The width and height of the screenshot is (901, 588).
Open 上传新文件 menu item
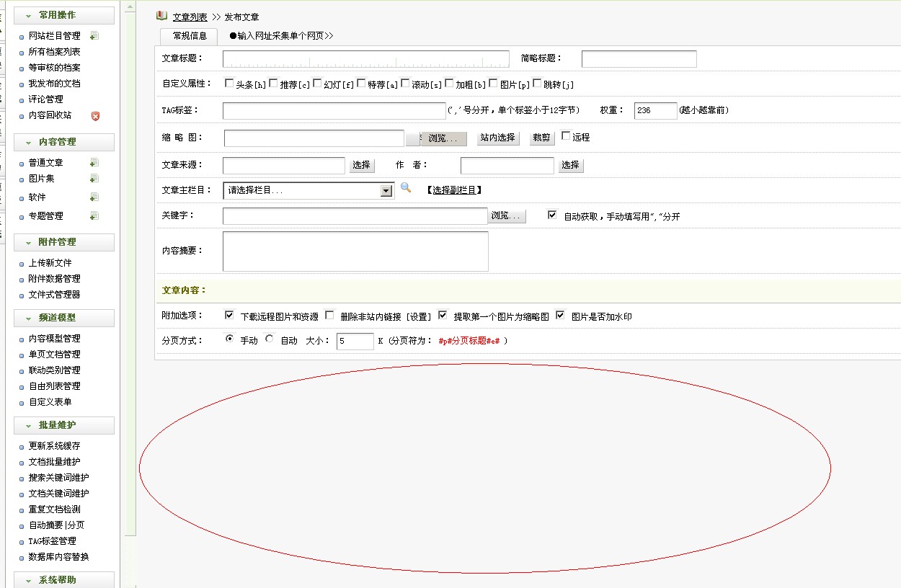click(50, 263)
